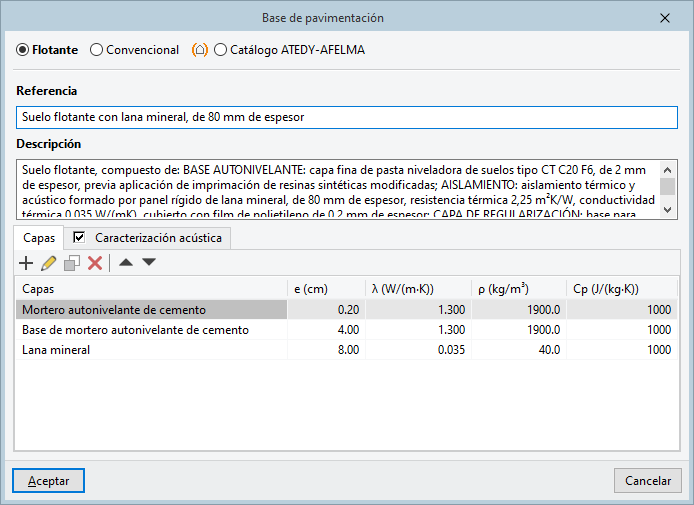
Task: Delete the selected layer with the red X icon
Action: pos(95,263)
